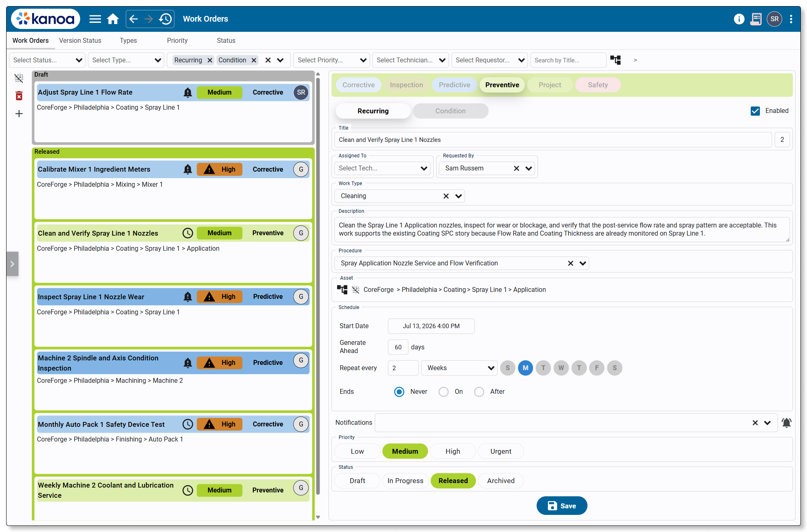Select the Corrective work order type
This screenshot has height=532, width=807.
tap(359, 85)
